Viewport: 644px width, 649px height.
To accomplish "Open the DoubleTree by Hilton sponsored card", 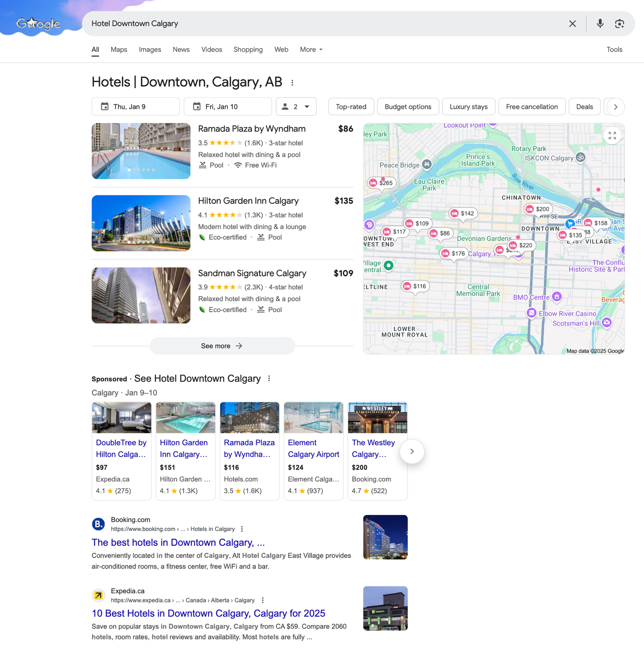I will point(121,451).
